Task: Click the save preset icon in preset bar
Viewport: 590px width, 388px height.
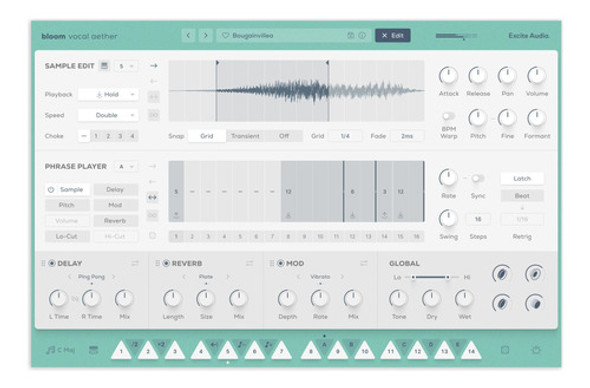Action: (350, 35)
